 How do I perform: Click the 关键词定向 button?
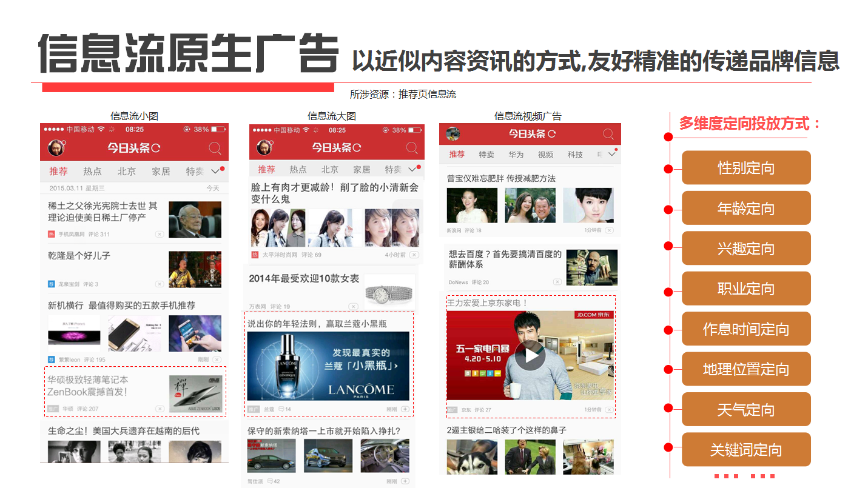click(745, 450)
